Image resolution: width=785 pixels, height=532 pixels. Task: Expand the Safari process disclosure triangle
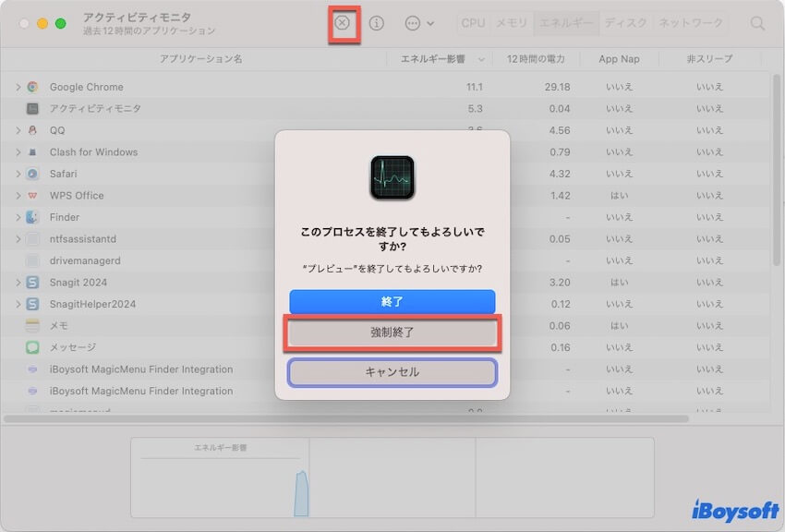18,174
